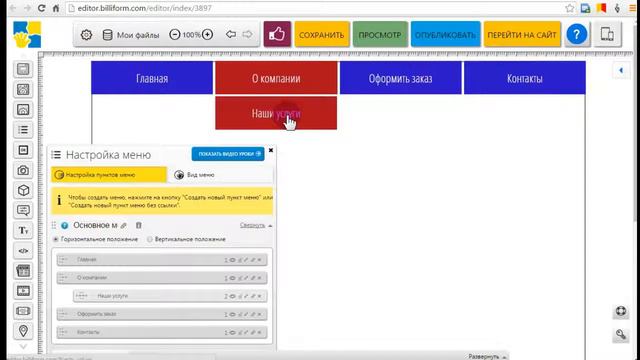Select the Оформить заказ row in menu list
This screenshot has width=640, height=360.
coord(162,314)
